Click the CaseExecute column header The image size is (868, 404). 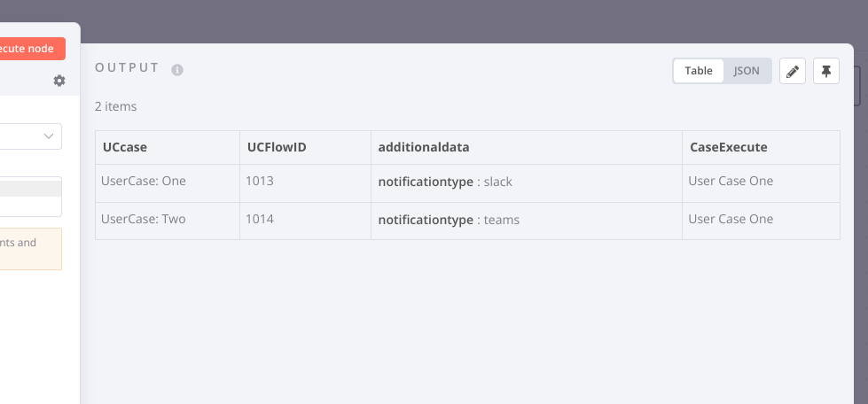728,147
